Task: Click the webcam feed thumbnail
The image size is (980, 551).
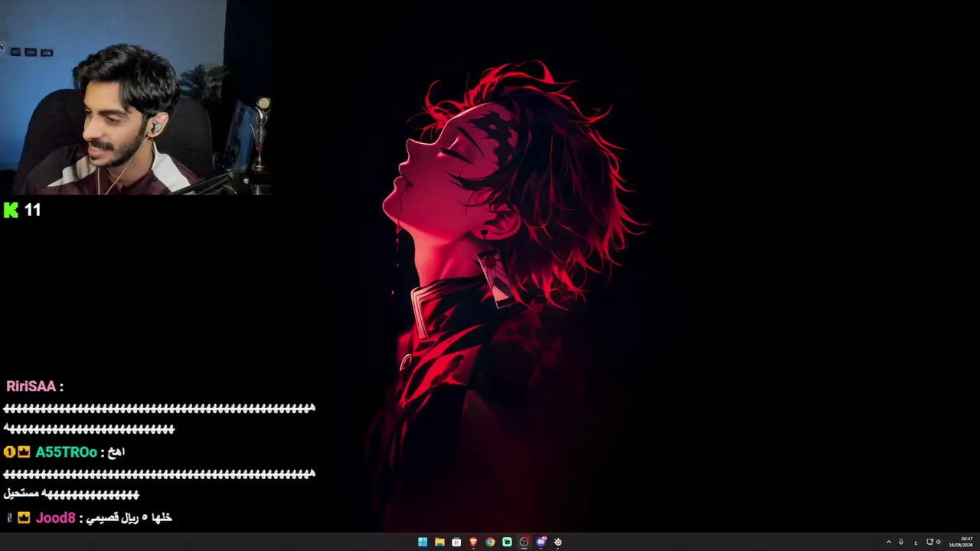Action: pyautogui.click(x=136, y=97)
